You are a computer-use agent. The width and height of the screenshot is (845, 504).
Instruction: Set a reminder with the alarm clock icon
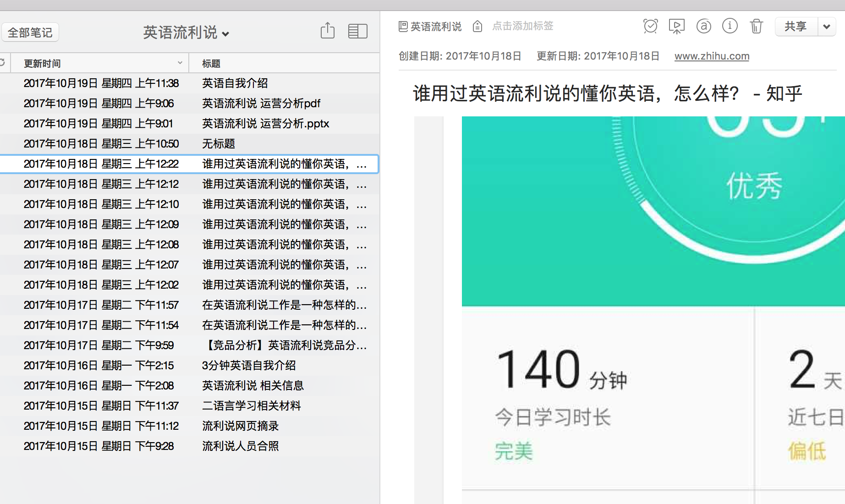point(650,26)
